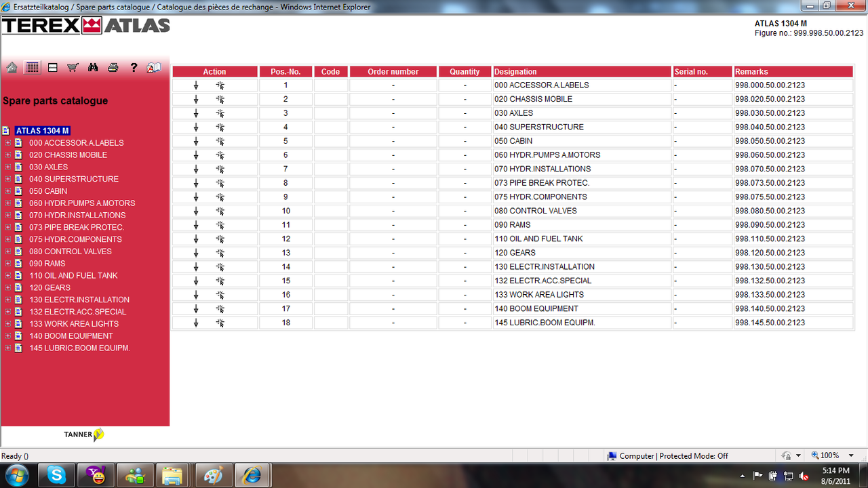Screen dimensions: 868x488
Task: Select the table list view icon
Action: 32,67
